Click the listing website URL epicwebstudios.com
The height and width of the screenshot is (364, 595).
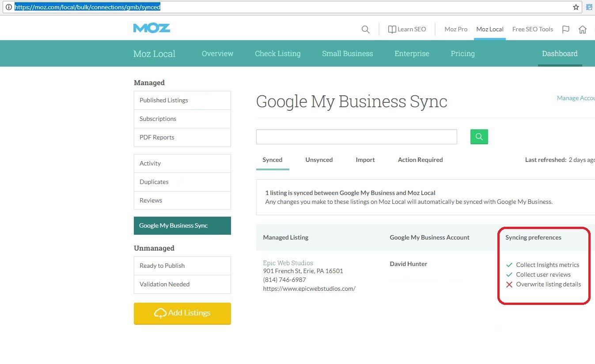click(x=309, y=289)
